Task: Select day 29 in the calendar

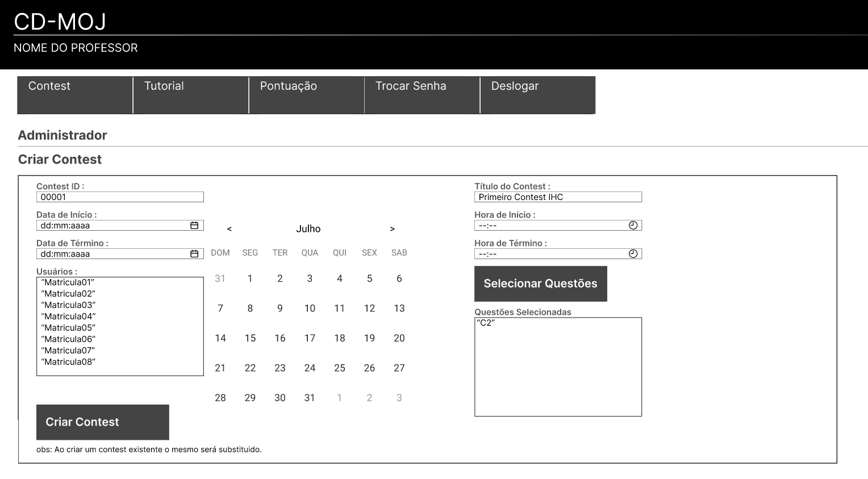Action: 250,398
